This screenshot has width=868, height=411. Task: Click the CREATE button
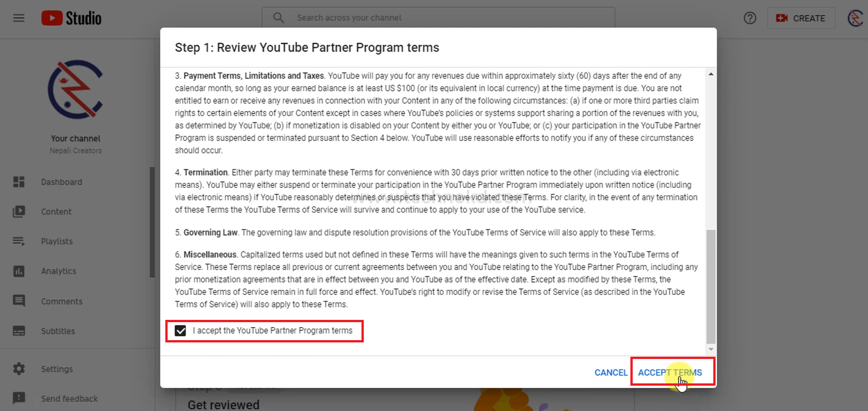(x=801, y=18)
